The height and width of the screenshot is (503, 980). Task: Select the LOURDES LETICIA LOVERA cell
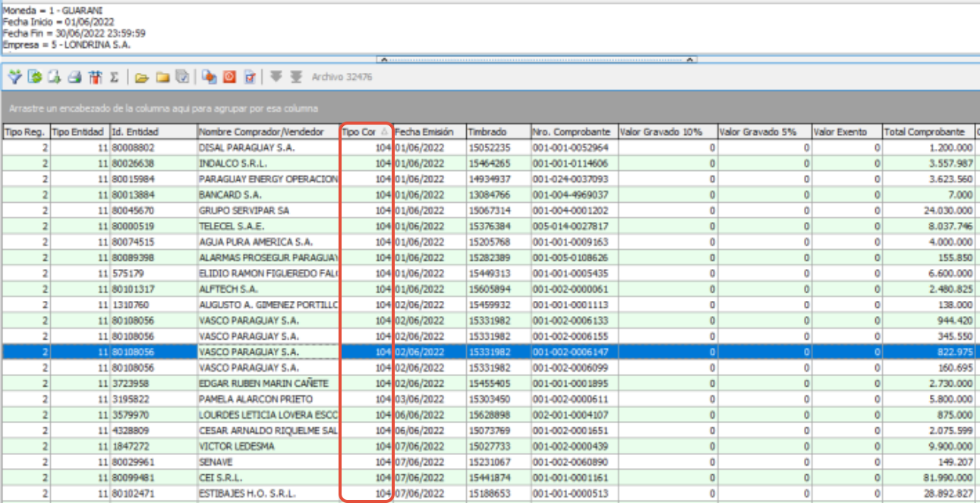coord(268,415)
